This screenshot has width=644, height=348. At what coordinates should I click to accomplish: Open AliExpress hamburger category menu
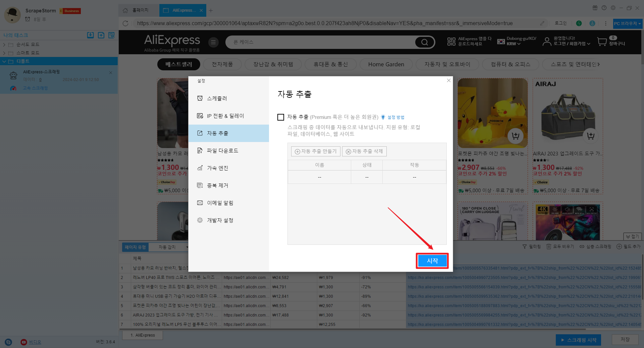[x=213, y=42]
